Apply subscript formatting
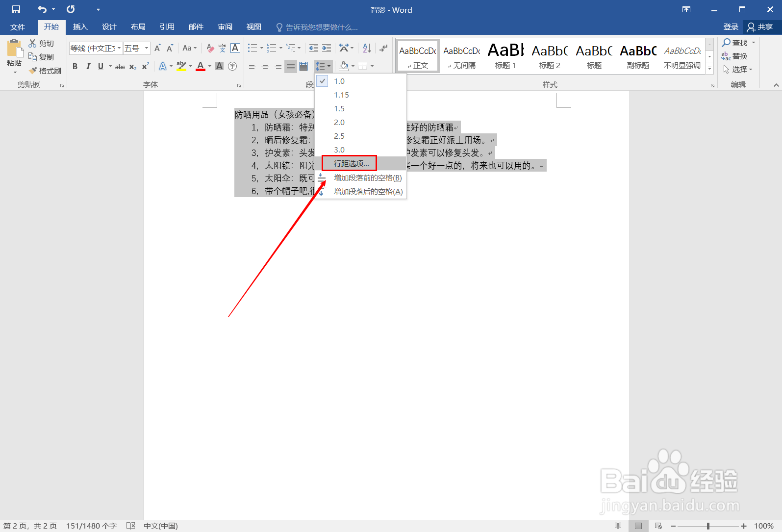Image resolution: width=782 pixels, height=532 pixels. pyautogui.click(x=133, y=66)
